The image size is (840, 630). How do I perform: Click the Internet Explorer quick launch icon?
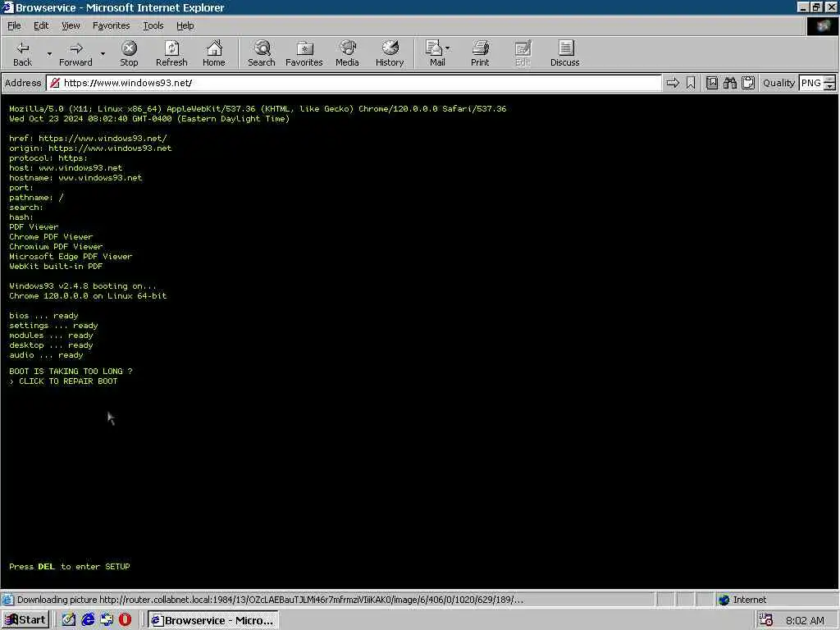point(88,620)
